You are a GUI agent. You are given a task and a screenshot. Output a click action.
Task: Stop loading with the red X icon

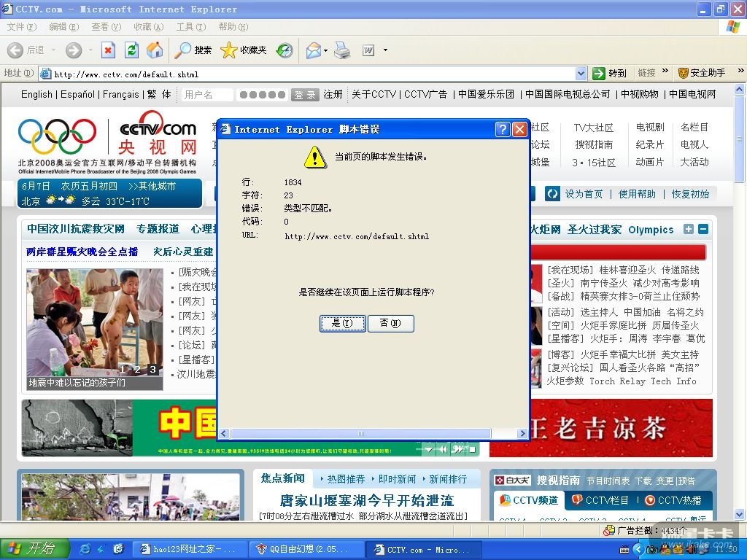pyautogui.click(x=109, y=50)
